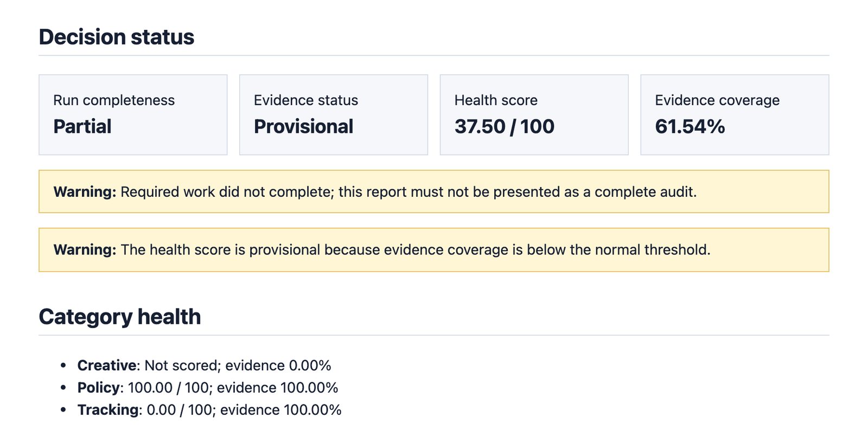Screen dimensions: 868x436
Task: Select the Tracking 0.00 / 100 list item
Action: point(209,410)
